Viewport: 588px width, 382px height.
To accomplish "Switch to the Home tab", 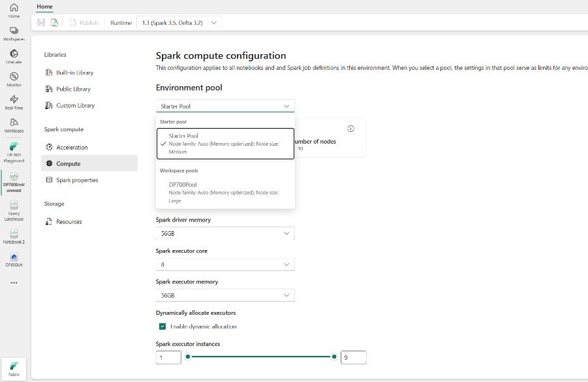I will tap(44, 7).
